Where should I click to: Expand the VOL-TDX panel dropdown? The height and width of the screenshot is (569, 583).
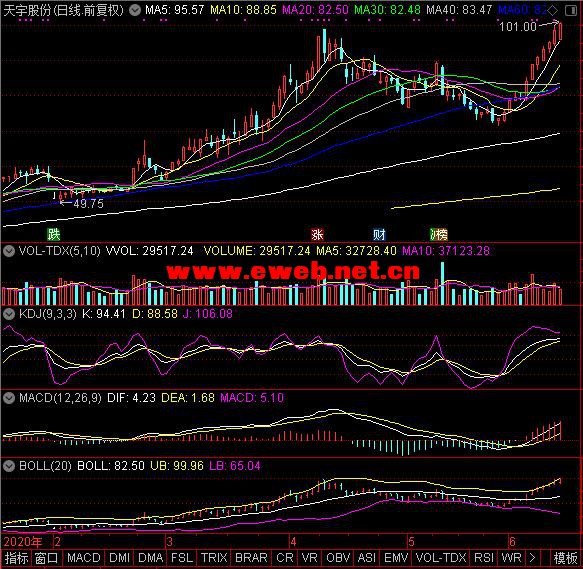(x=9, y=251)
